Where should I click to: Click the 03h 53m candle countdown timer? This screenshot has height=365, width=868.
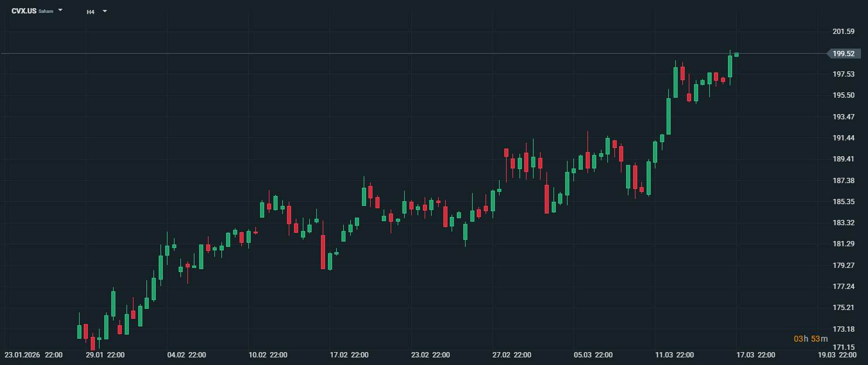811,339
